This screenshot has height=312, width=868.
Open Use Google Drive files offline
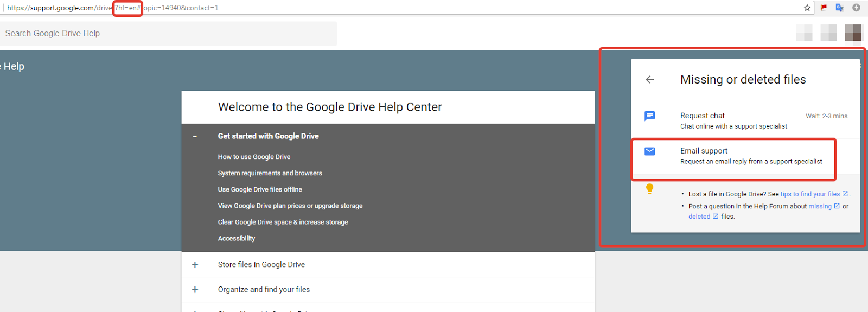[260, 189]
